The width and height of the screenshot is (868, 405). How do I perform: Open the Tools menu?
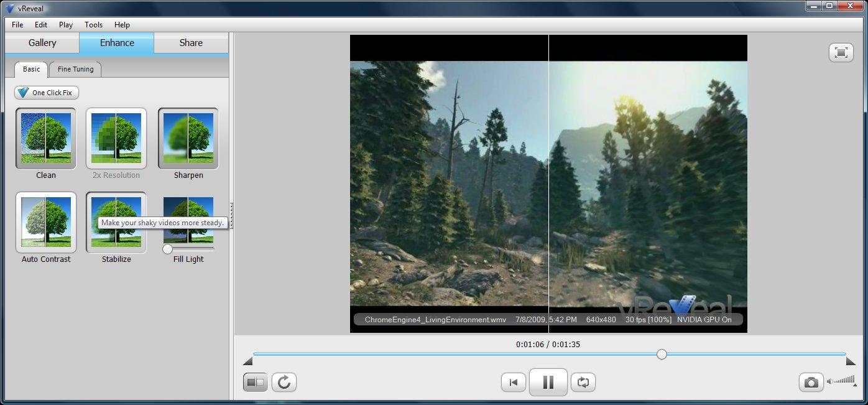click(94, 25)
